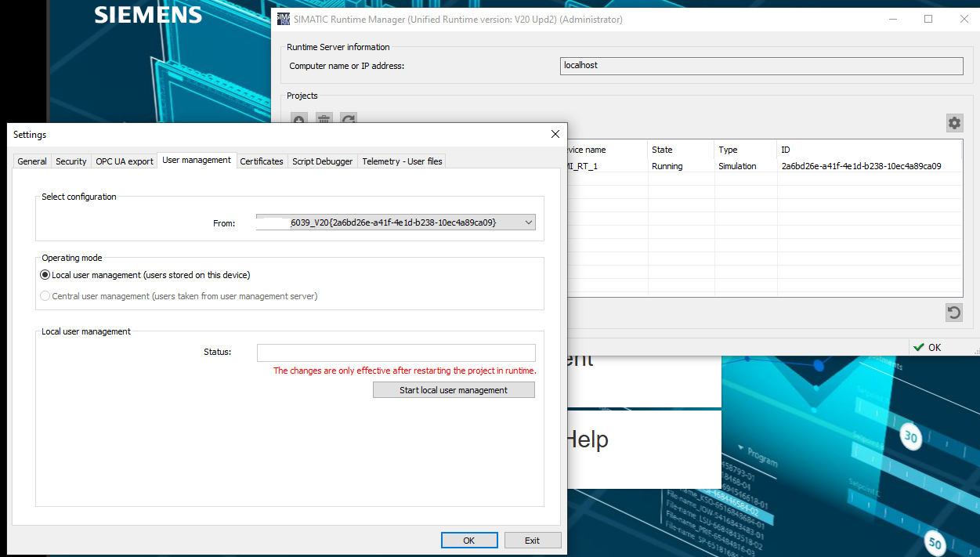Screen dimensions: 980x557
Task: Click the trash delete project icon
Action: 324,118
